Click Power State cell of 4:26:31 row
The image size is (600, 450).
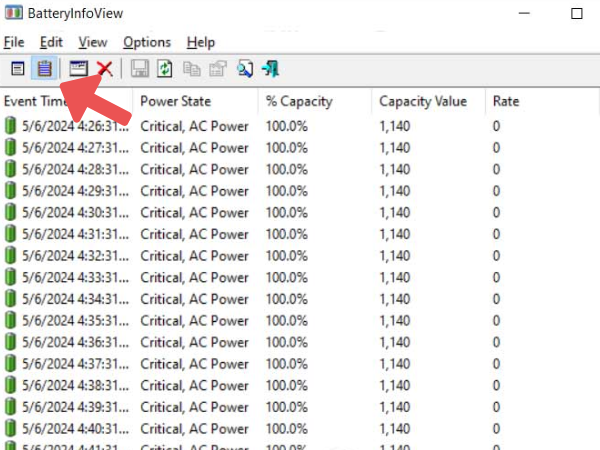tap(194, 126)
